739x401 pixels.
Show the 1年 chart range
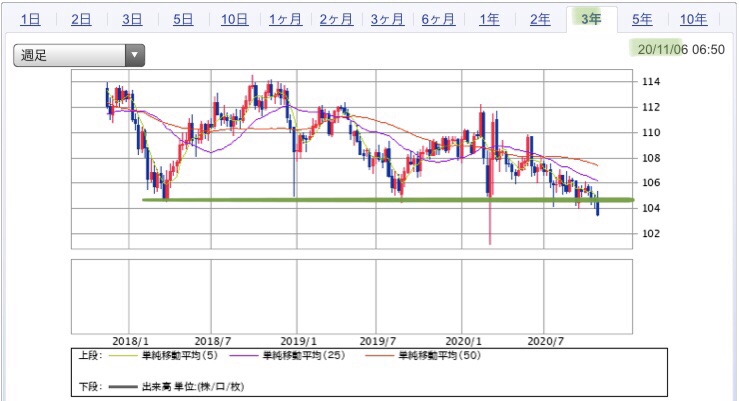click(489, 19)
